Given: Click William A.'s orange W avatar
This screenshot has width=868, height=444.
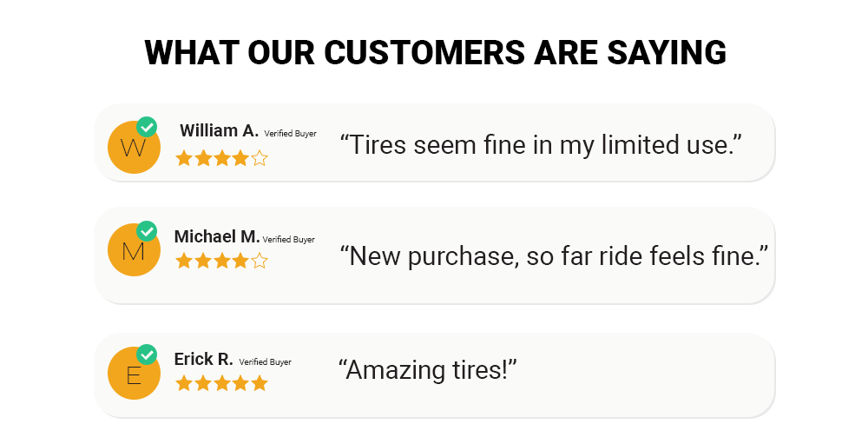Looking at the screenshot, I should point(133,148).
